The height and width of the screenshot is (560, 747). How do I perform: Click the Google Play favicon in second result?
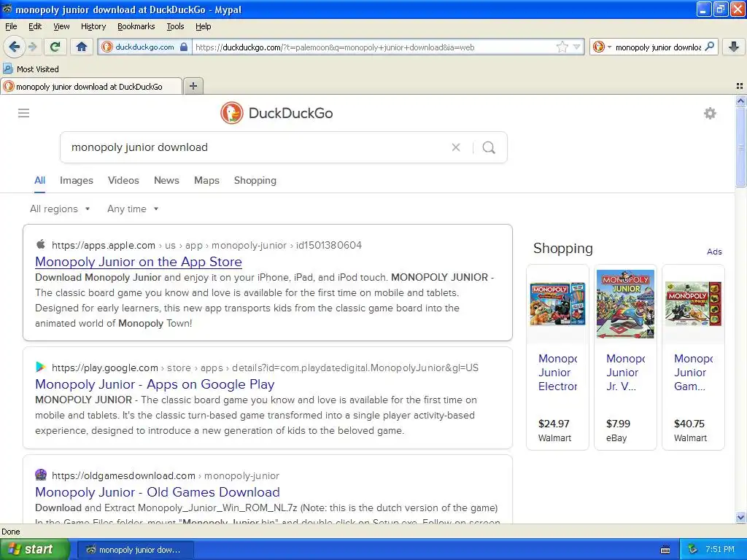pyautogui.click(x=41, y=367)
